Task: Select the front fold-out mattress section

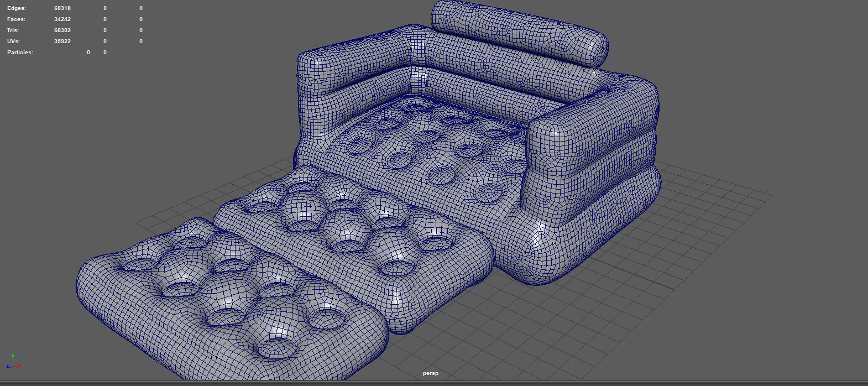Action: (232, 299)
